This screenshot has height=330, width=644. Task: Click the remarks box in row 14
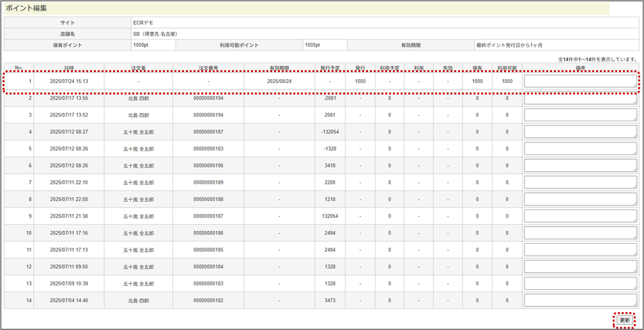click(x=580, y=300)
